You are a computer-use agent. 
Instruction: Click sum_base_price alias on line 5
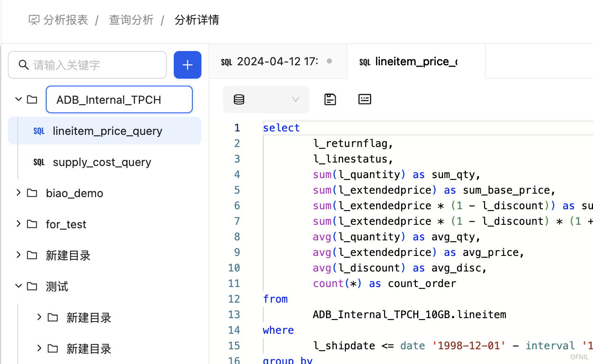click(506, 190)
